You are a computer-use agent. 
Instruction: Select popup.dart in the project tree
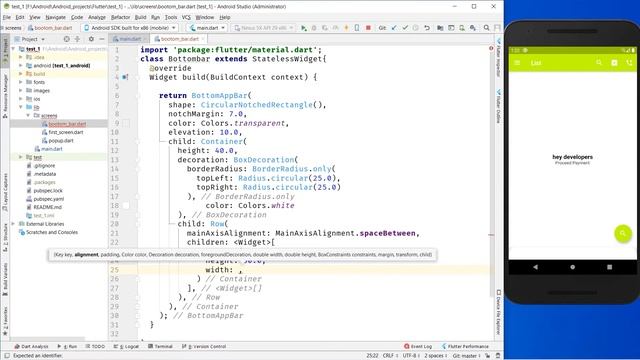coord(61,140)
